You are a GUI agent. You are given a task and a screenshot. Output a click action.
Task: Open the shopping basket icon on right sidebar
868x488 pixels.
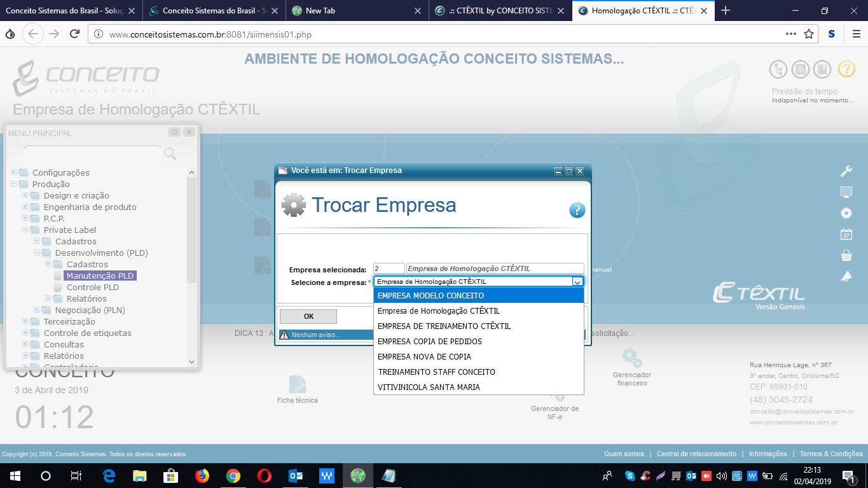[846, 255]
